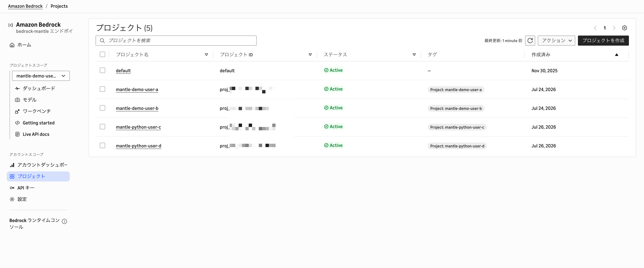Check the default project row

pyautogui.click(x=102, y=70)
